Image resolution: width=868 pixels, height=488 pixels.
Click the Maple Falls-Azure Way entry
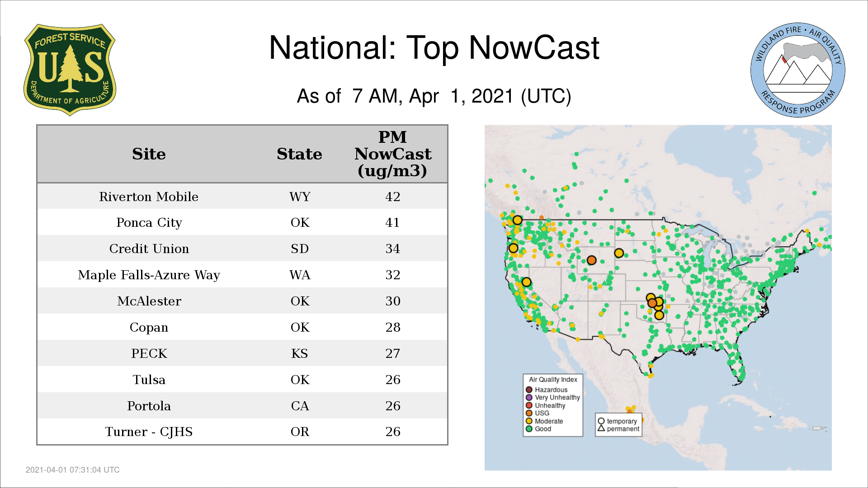coord(149,275)
